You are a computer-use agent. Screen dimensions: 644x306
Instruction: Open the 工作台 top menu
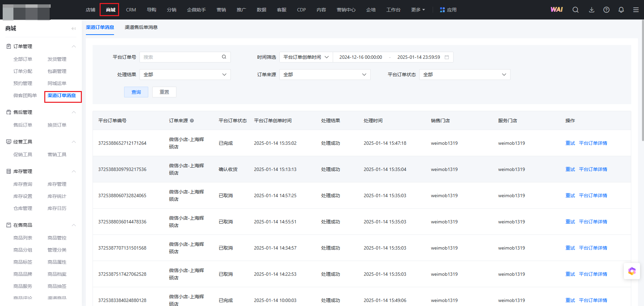(393, 10)
